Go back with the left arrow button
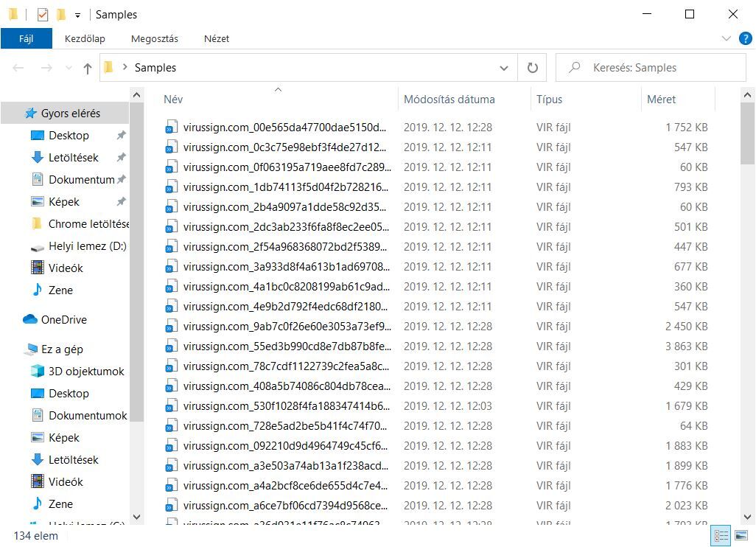 pos(18,68)
